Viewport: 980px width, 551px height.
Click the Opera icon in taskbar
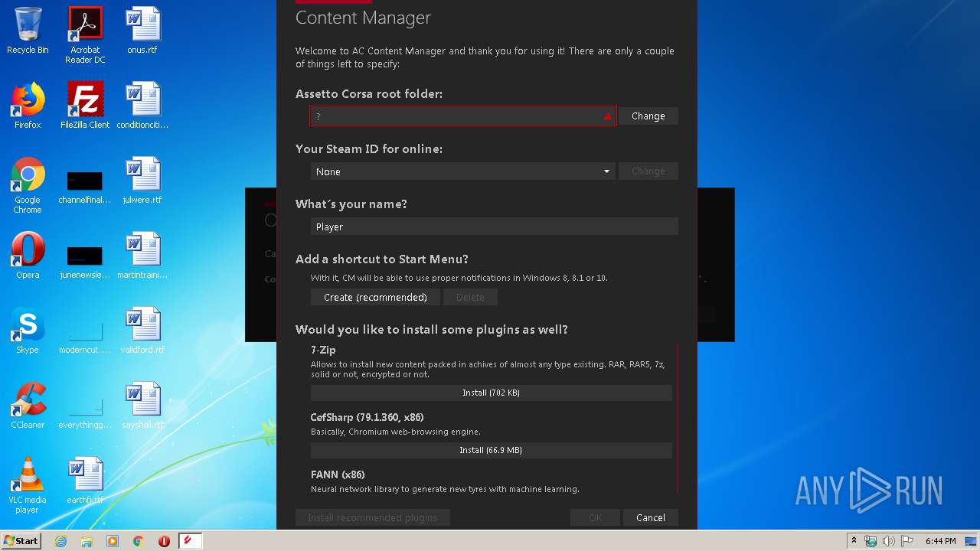tap(164, 541)
